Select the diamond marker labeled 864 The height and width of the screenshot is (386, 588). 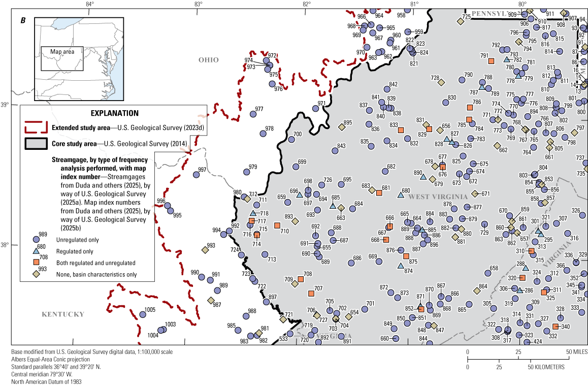pyautogui.click(x=476, y=291)
